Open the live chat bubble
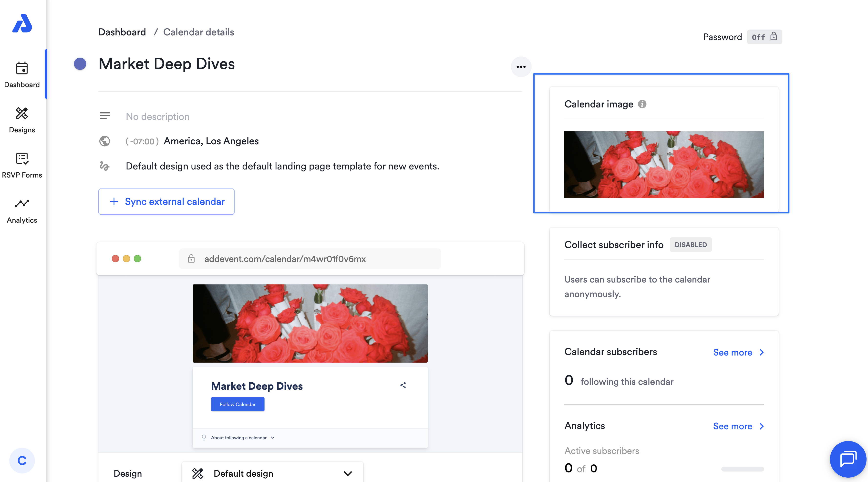This screenshot has width=868, height=482. [848, 459]
